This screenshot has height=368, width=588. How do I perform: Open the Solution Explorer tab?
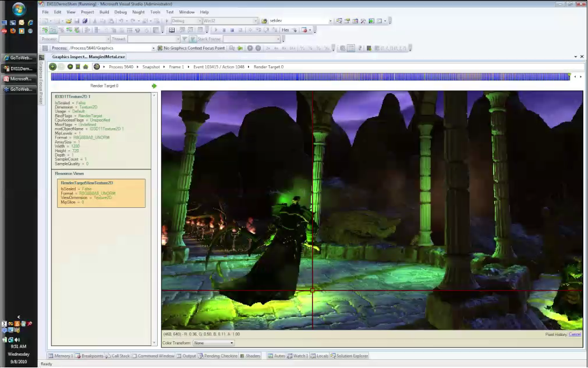tap(349, 356)
